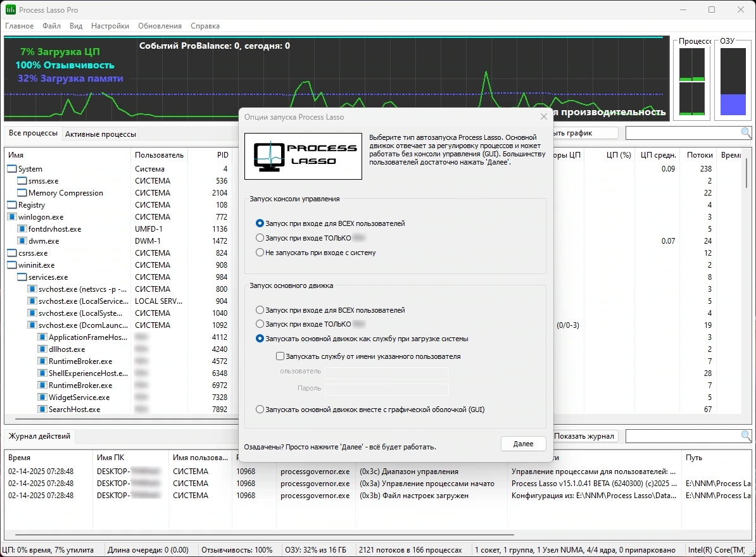Open the Журнал действий tab

click(39, 436)
